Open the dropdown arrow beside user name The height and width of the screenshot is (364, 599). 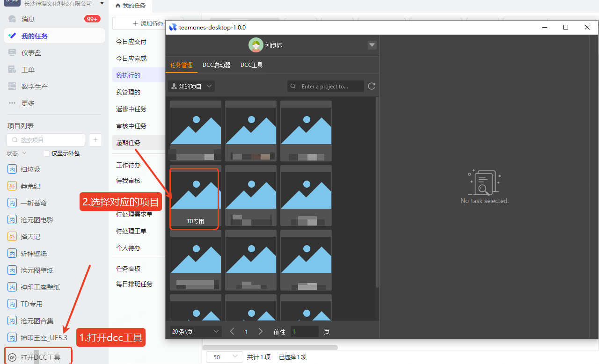pos(372,45)
